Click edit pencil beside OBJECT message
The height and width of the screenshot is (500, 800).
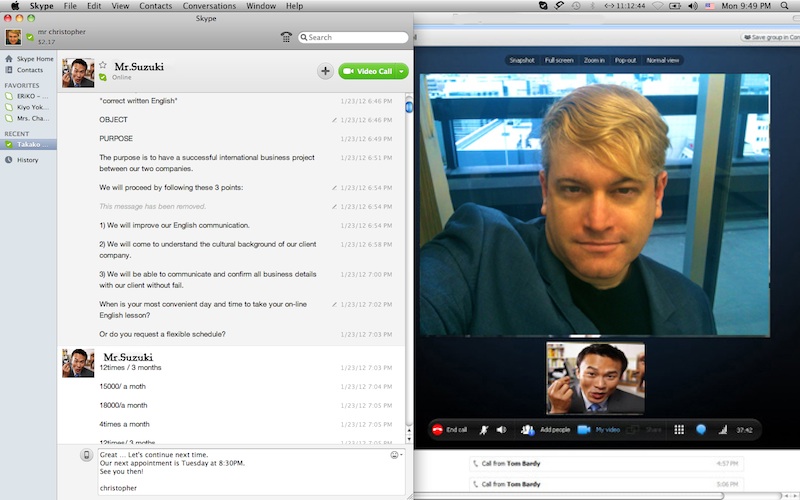(x=334, y=120)
